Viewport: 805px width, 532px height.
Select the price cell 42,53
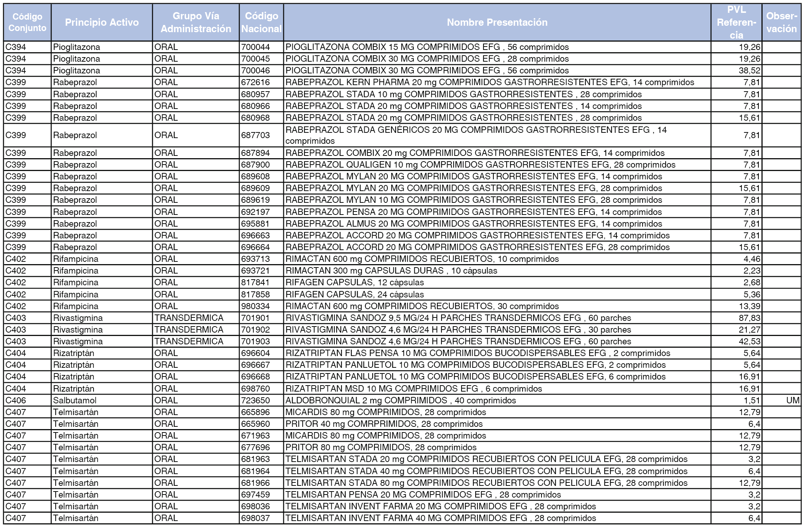coord(736,341)
